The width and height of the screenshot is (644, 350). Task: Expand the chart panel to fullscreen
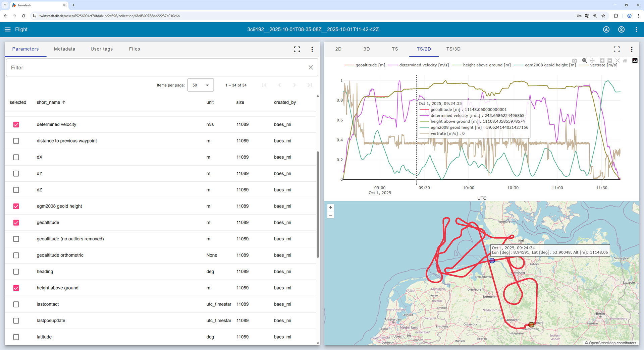point(616,49)
